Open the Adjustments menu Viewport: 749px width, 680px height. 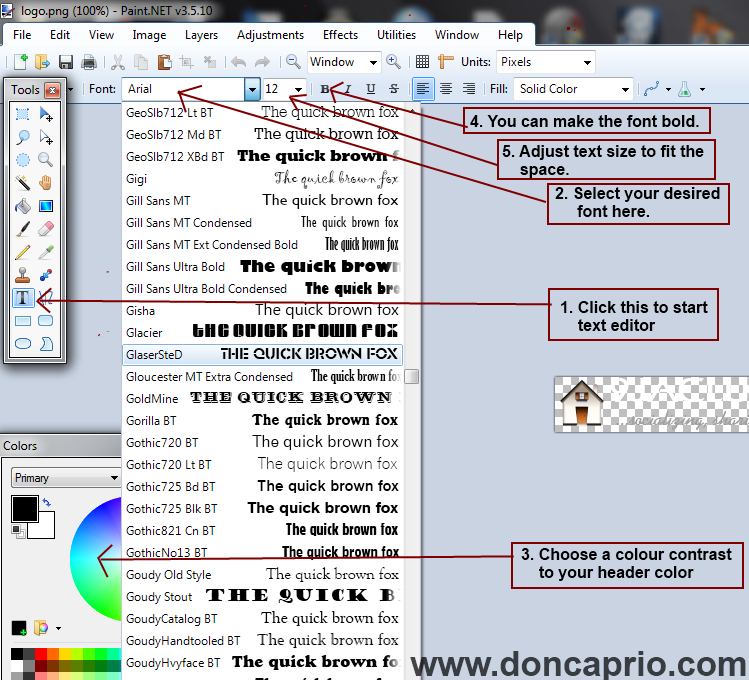(x=270, y=35)
